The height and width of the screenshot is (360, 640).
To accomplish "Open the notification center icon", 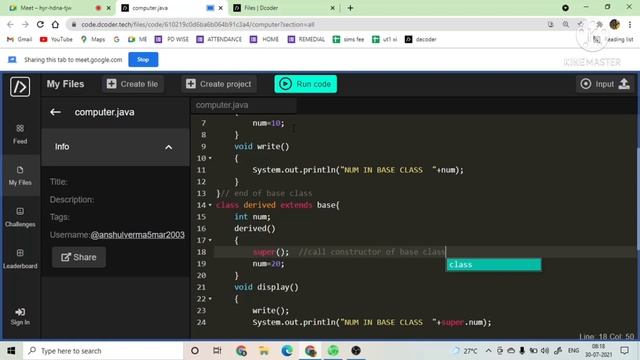I will coord(624,351).
